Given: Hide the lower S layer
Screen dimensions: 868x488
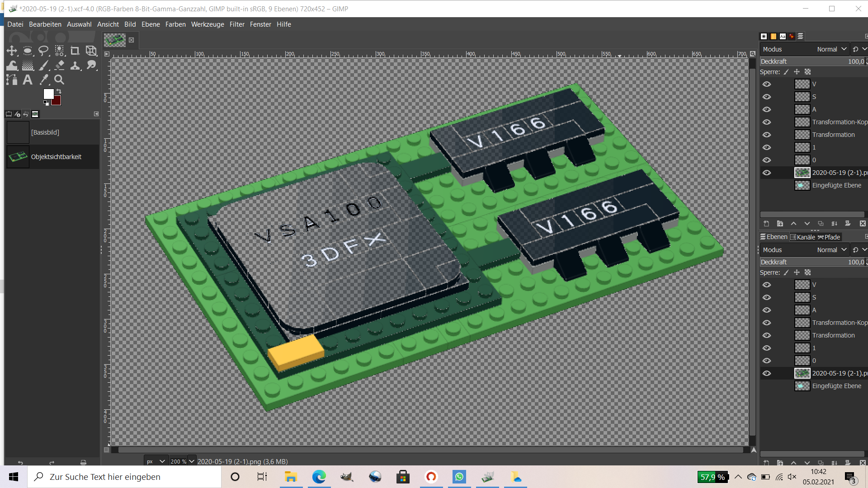Looking at the screenshot, I should click(767, 297).
